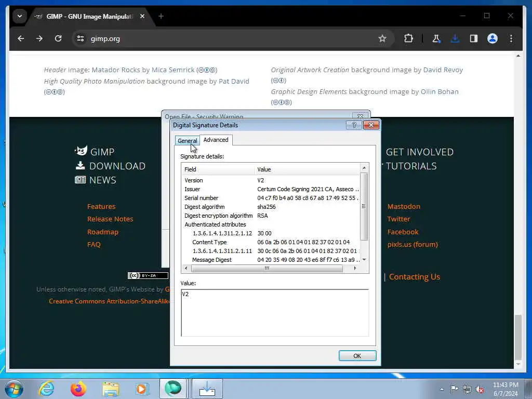The width and height of the screenshot is (532, 399).
Task: Open the Features link
Action: 101,206
